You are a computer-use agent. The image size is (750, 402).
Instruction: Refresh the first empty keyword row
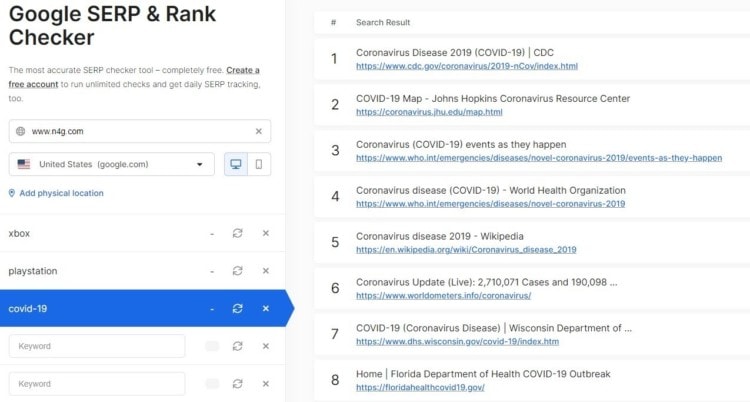point(238,346)
